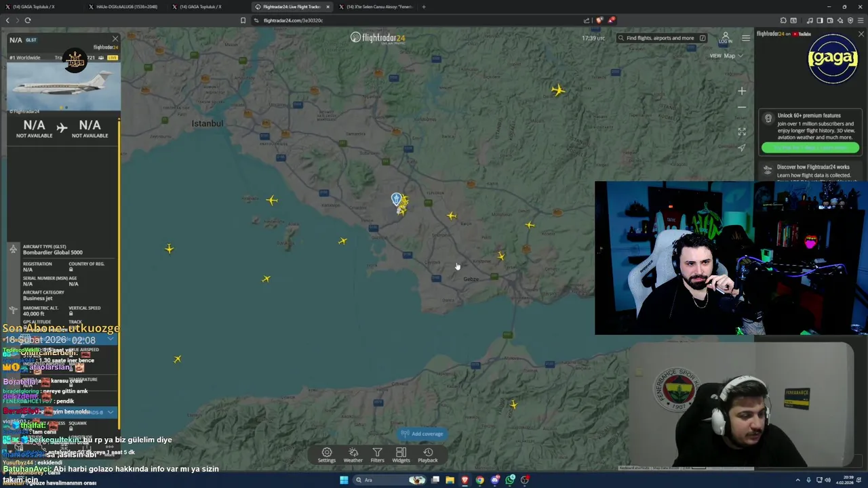This screenshot has width=868, height=488.
Task: Reload the current page
Action: pos(28,20)
